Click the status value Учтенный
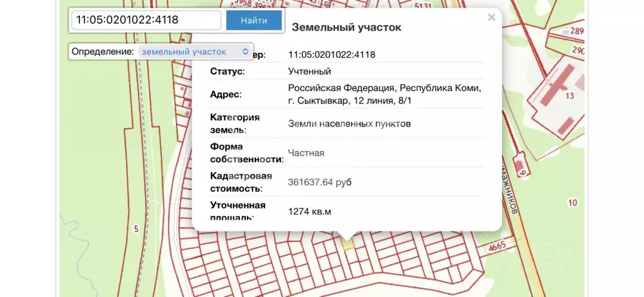Viewport: 644px width, 297px height. 309,71
